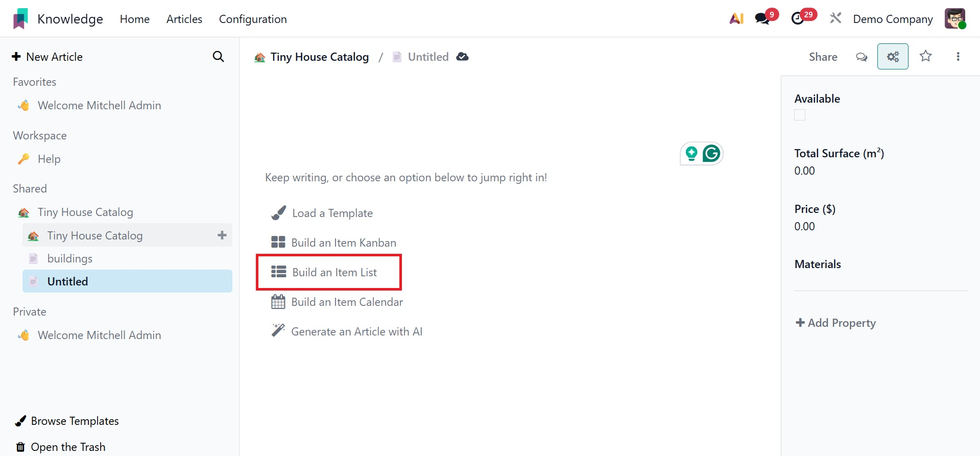The height and width of the screenshot is (456, 980).
Task: Click Add Property in the side panel
Action: (835, 323)
